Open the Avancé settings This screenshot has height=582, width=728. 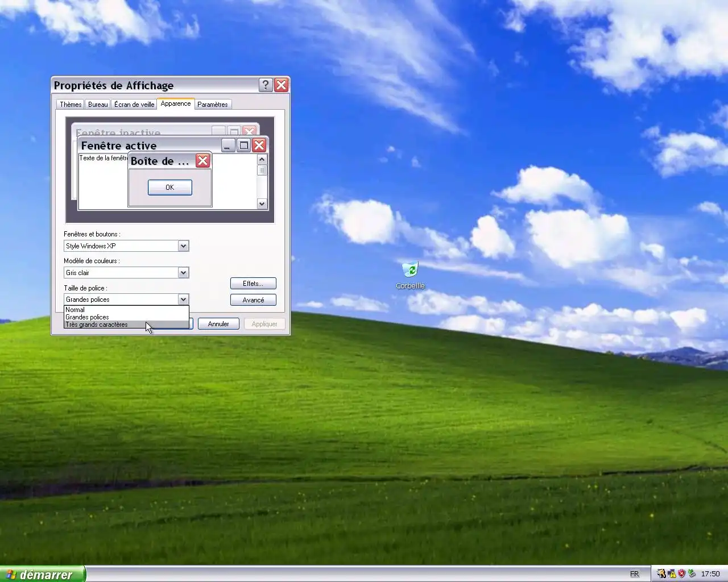[x=253, y=300]
